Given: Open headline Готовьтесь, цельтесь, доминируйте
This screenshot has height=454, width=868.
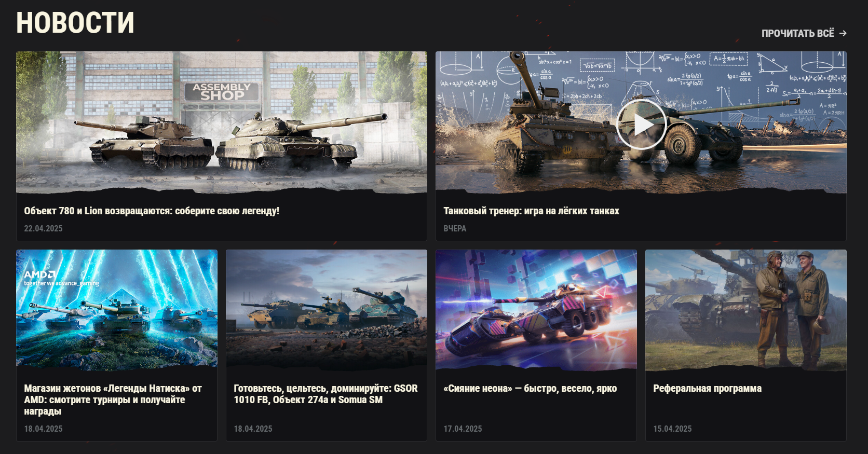Looking at the screenshot, I should [x=325, y=394].
